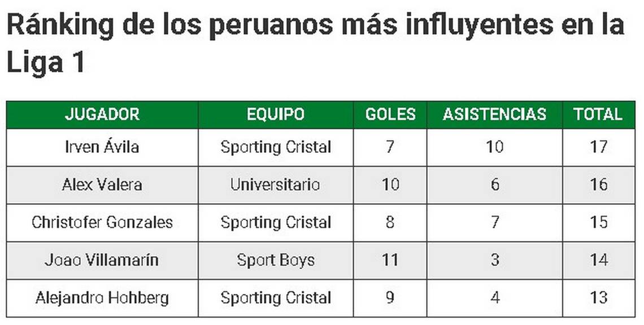This screenshot has width=644, height=325.
Task: Select the Sport Boys team cell
Action: 276,260
